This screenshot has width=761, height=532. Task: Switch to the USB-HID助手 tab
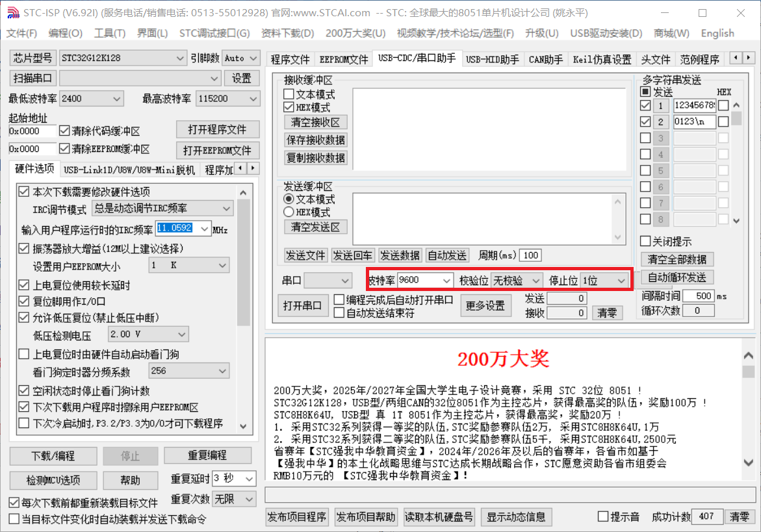492,59
